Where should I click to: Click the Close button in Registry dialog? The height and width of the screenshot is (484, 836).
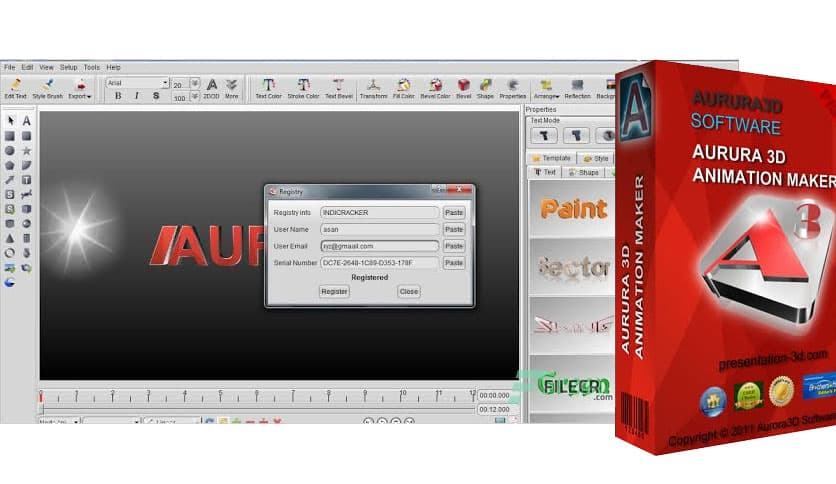409,292
